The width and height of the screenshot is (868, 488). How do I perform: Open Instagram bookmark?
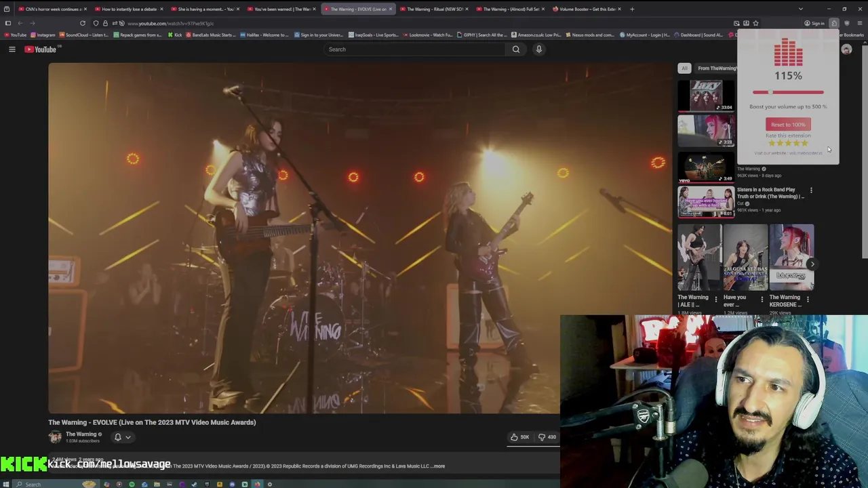pos(43,35)
